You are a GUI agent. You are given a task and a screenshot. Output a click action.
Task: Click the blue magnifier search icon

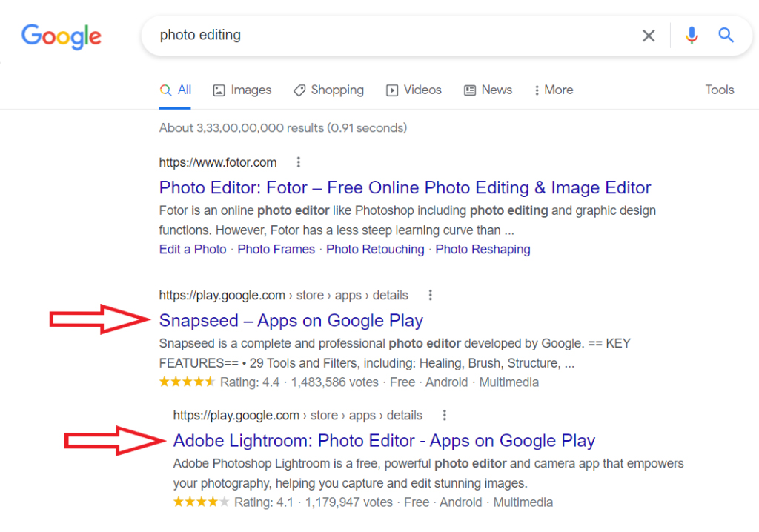tap(726, 35)
